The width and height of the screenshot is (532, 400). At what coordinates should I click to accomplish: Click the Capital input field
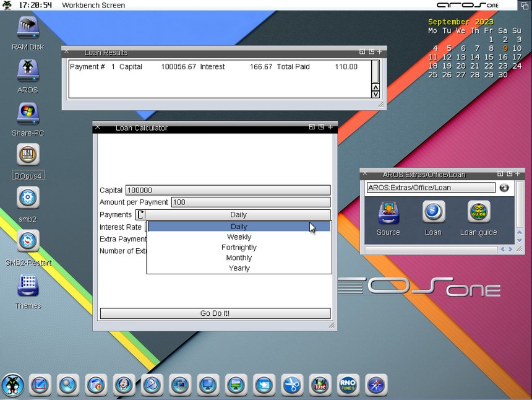tap(228, 191)
